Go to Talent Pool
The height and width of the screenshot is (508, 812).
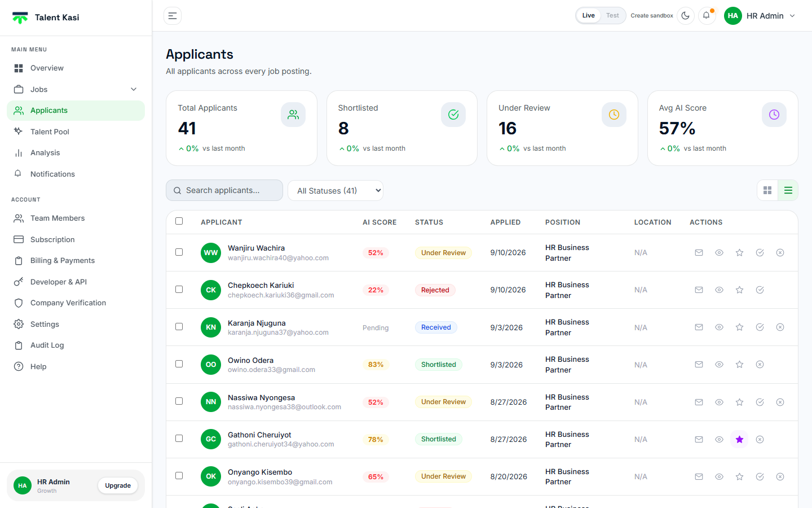76,132
